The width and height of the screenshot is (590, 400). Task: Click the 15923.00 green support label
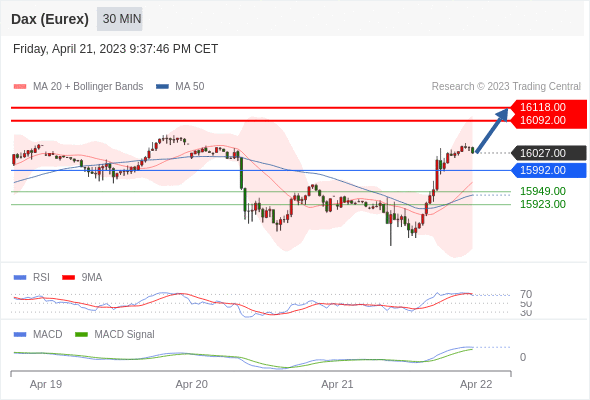pos(543,204)
